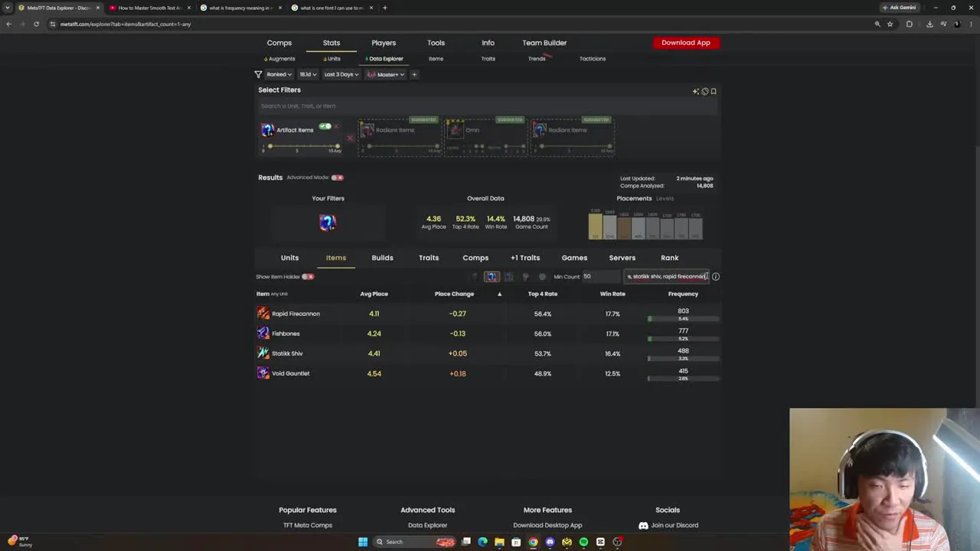Open Team Builder in top navigation
This screenshot has height=551, width=980.
click(x=544, y=43)
